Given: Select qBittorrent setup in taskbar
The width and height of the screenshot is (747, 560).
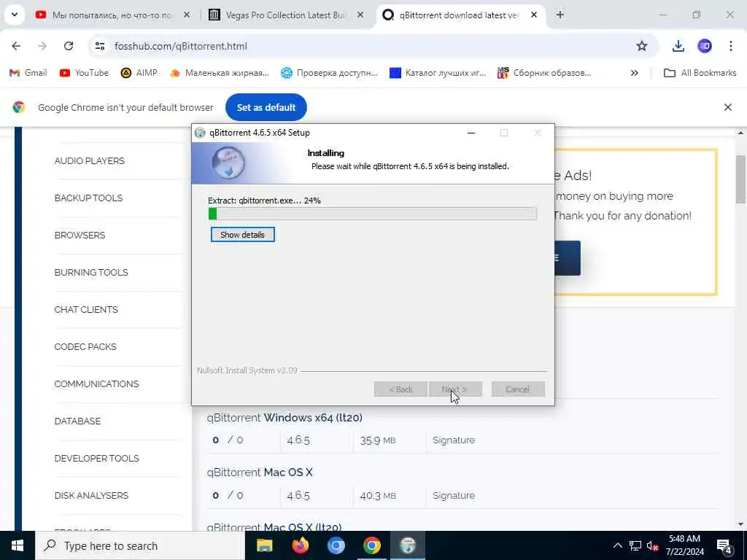Looking at the screenshot, I should [x=408, y=545].
